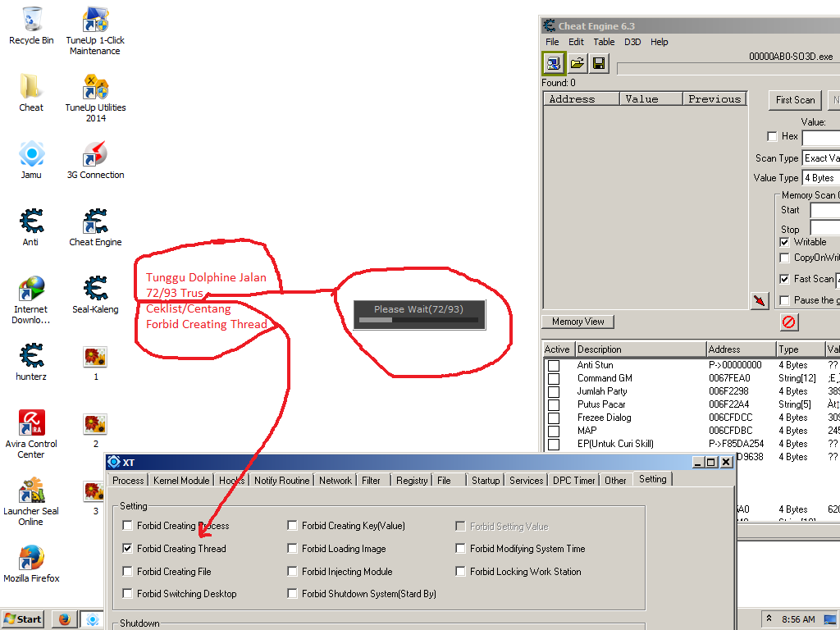
Task: Click the First Scan button
Action: [795, 100]
